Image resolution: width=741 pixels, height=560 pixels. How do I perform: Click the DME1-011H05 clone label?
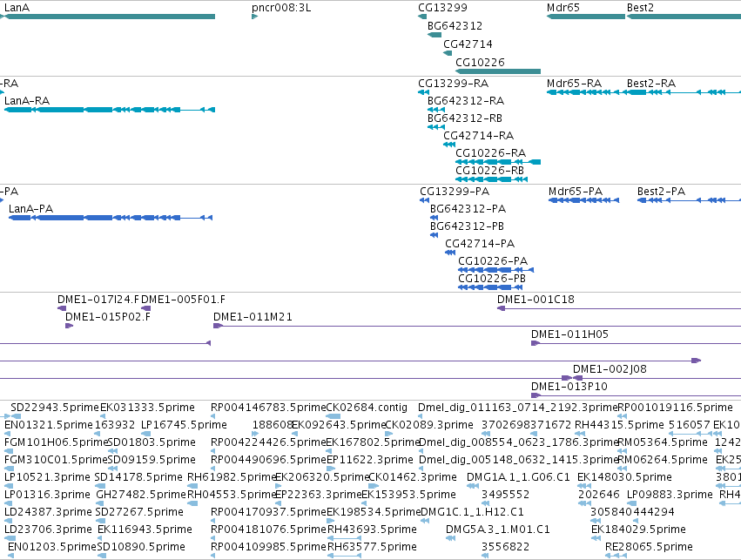pos(570,334)
